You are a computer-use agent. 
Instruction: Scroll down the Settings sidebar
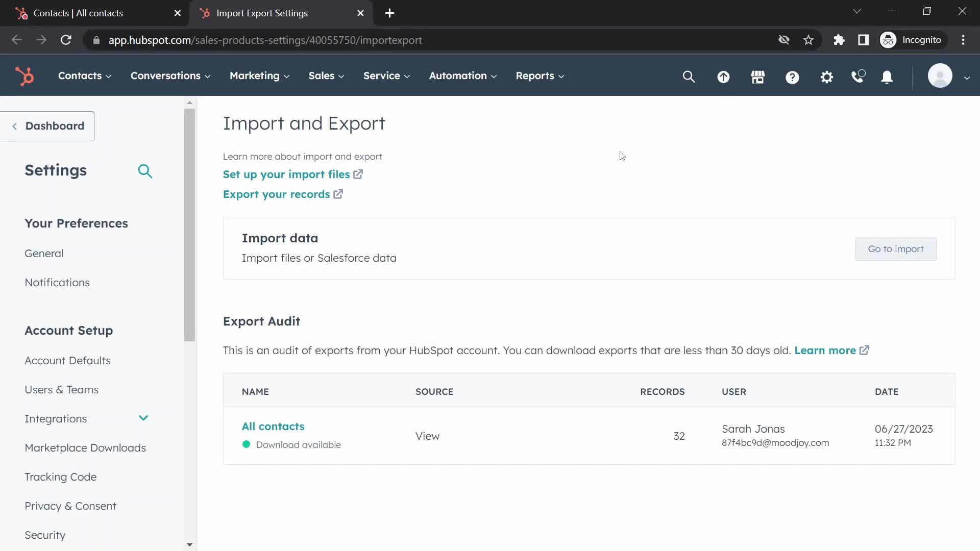(190, 545)
